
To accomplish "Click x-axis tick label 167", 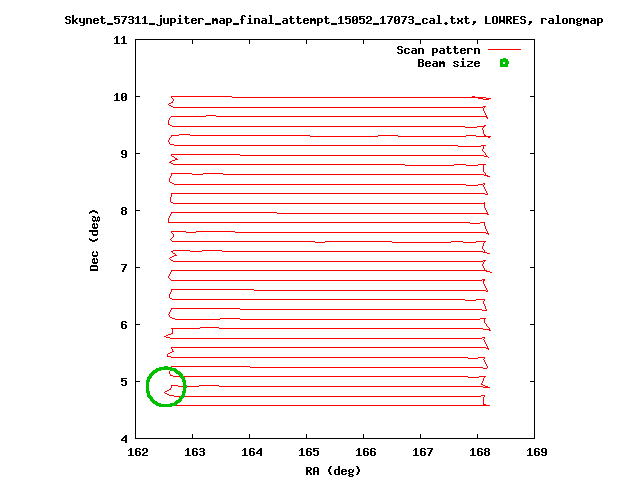I will click(422, 452).
